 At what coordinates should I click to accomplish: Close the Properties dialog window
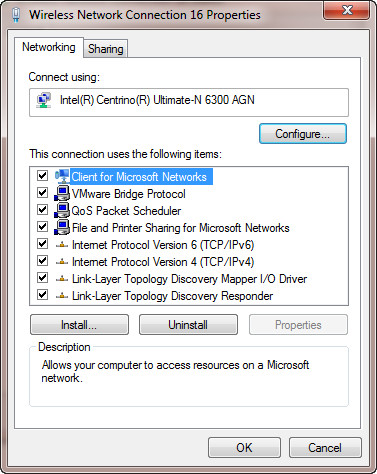(347, 11)
